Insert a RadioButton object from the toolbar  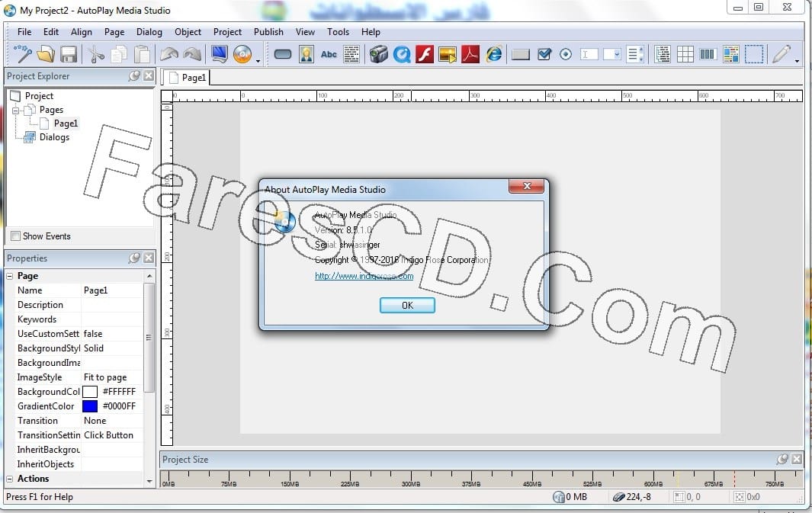coord(566,54)
